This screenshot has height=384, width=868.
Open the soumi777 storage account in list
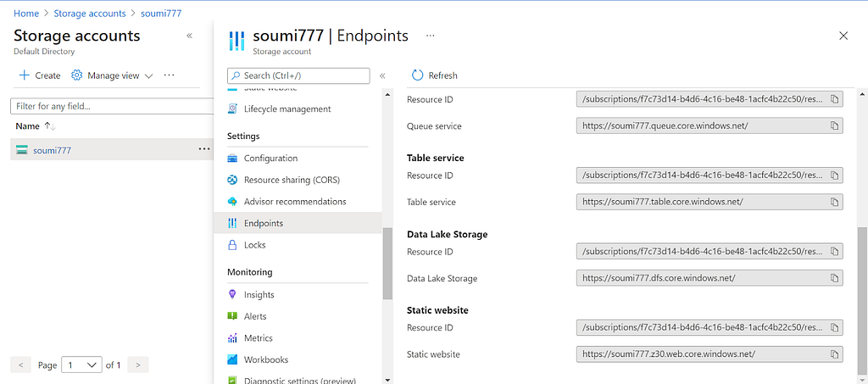52,150
